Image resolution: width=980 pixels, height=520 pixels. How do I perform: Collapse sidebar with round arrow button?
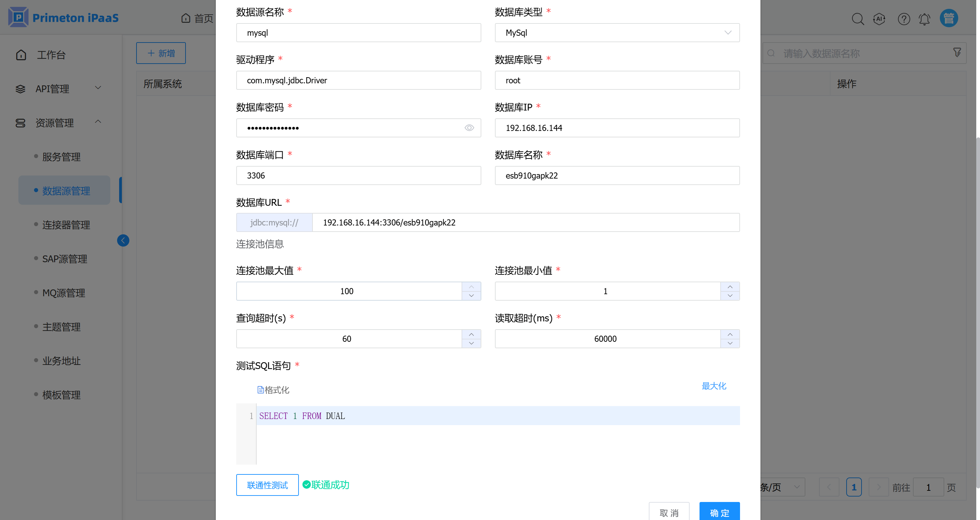pyautogui.click(x=123, y=240)
